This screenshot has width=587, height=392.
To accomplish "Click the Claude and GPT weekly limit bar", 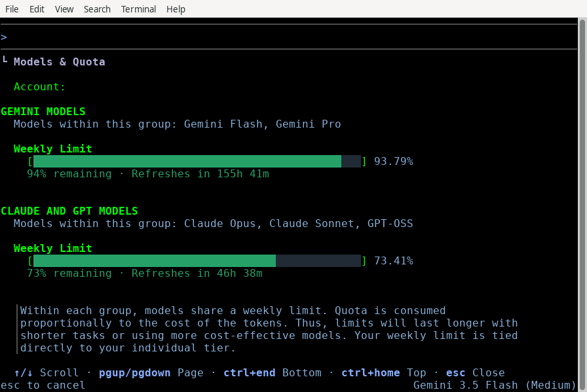I will [197, 260].
